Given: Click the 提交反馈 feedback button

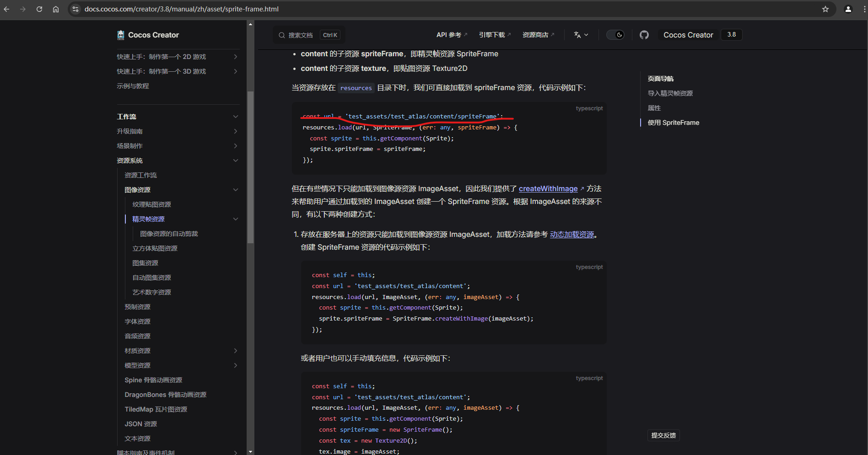Looking at the screenshot, I should [x=663, y=435].
